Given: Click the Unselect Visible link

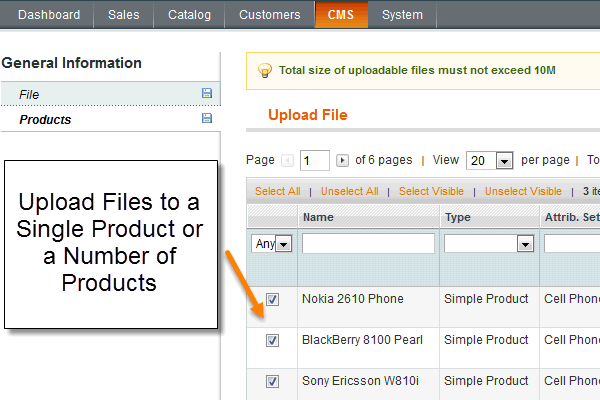Looking at the screenshot, I should 523,191.
